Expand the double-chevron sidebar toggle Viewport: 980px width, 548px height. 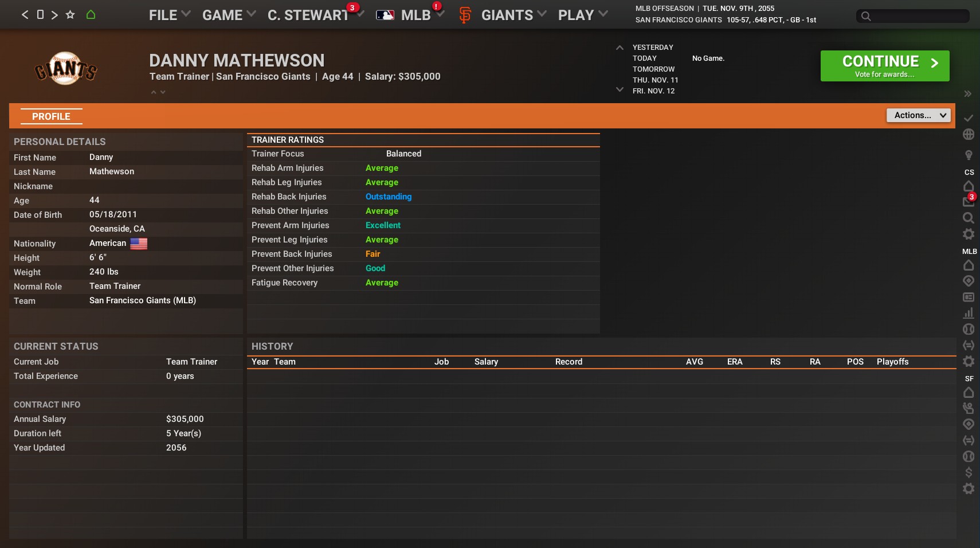coord(967,94)
